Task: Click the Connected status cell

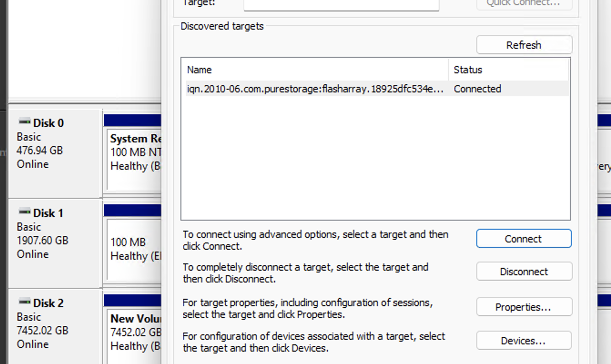Action: tap(477, 89)
